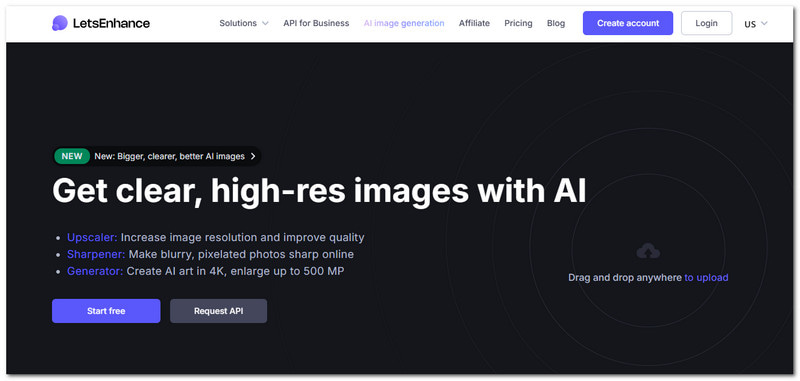Expand the US language selector
Viewport: 800px width, 381px height.
[x=756, y=23]
